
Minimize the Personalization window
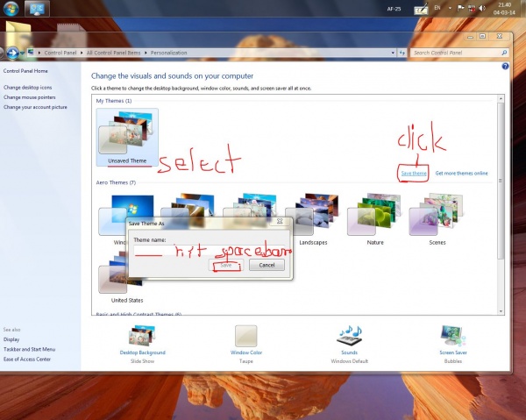(x=470, y=36)
